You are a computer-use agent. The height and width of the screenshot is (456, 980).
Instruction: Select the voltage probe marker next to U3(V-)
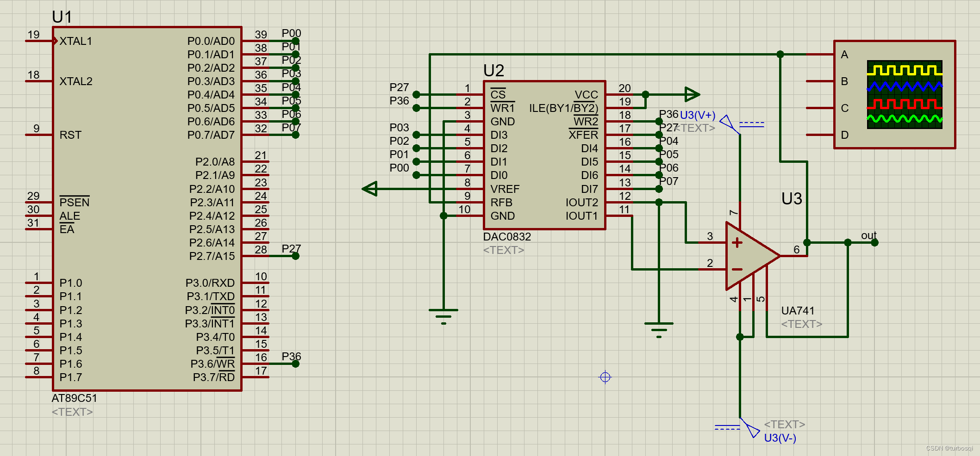pyautogui.click(x=750, y=428)
